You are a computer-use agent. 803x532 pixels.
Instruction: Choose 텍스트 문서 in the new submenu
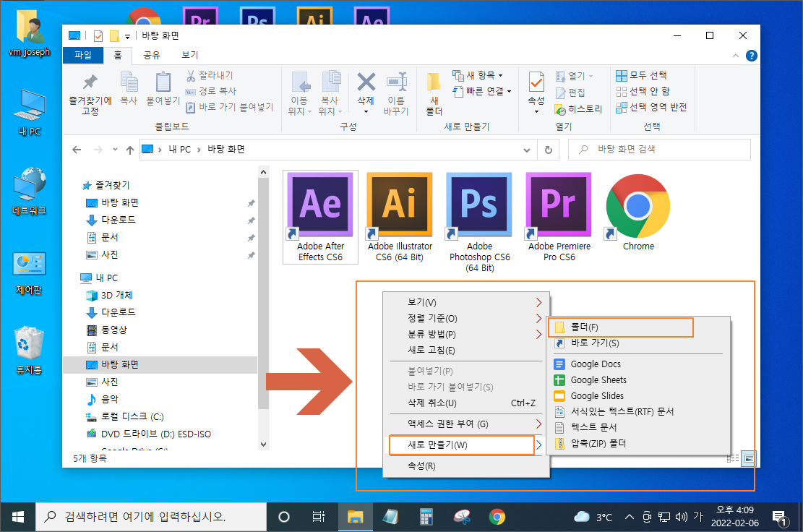click(638, 427)
